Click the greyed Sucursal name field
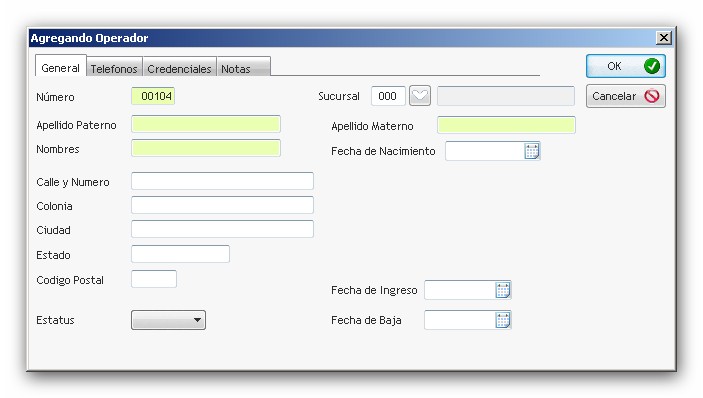The width and height of the screenshot is (703, 398). tap(506, 96)
